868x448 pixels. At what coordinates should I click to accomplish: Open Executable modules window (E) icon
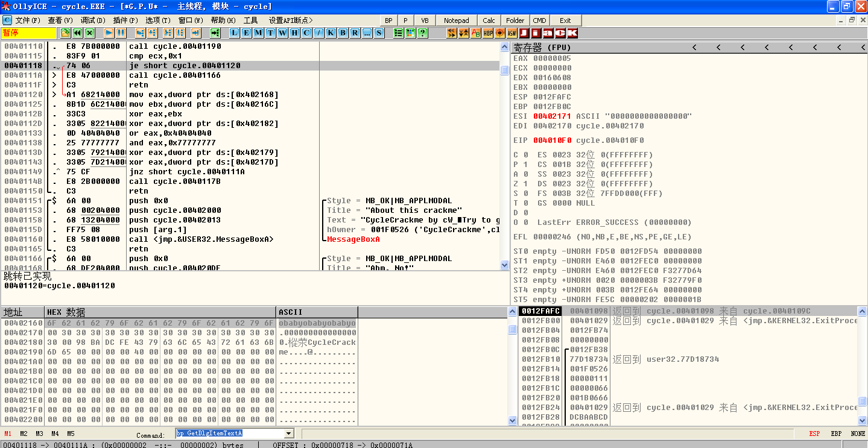[x=246, y=33]
